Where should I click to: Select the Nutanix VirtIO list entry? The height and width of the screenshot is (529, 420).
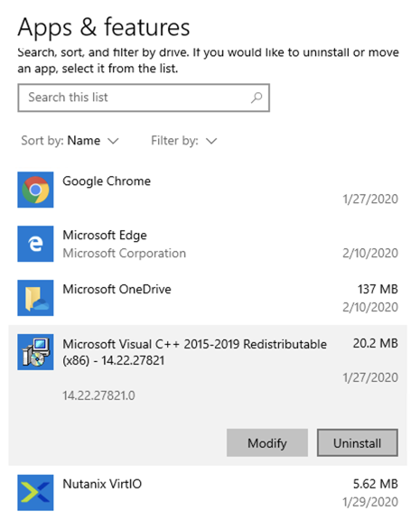tap(208, 493)
